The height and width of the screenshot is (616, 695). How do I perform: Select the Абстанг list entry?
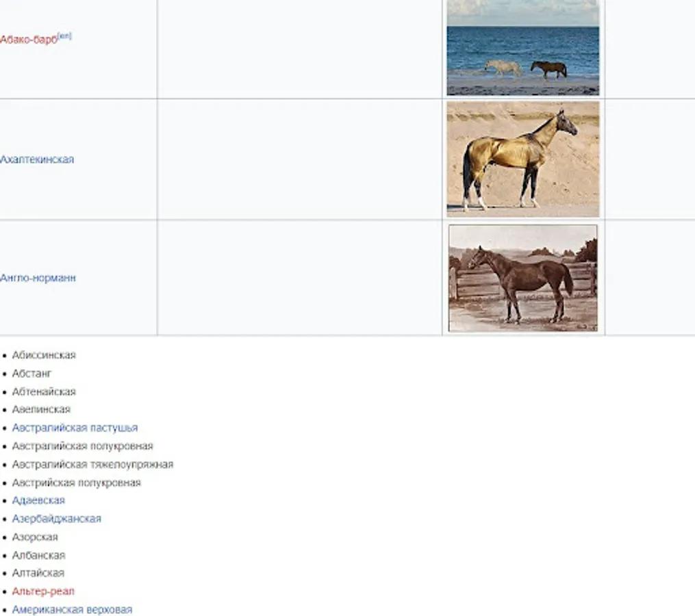tap(31, 374)
